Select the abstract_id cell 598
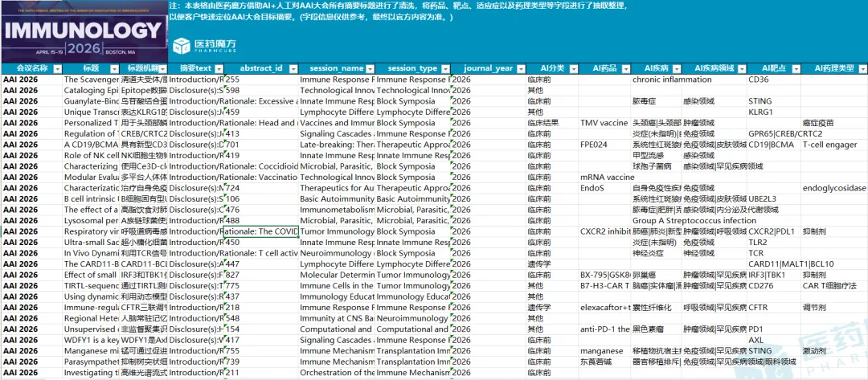The width and height of the screenshot is (868, 380). point(261,90)
